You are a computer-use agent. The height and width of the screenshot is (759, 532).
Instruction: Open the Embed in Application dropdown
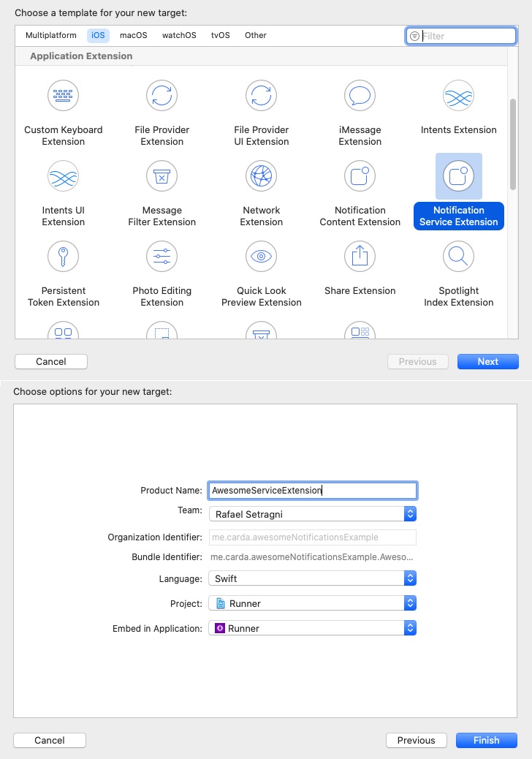tap(313, 628)
